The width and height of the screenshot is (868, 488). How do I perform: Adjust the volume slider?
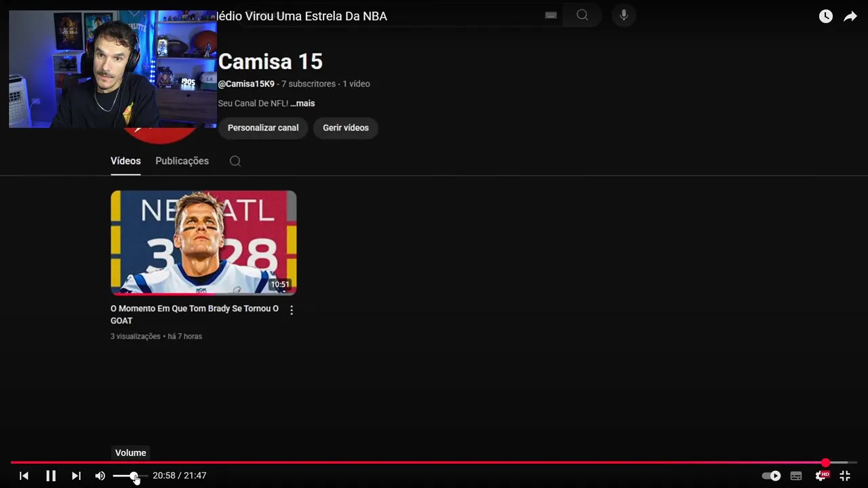point(130,476)
